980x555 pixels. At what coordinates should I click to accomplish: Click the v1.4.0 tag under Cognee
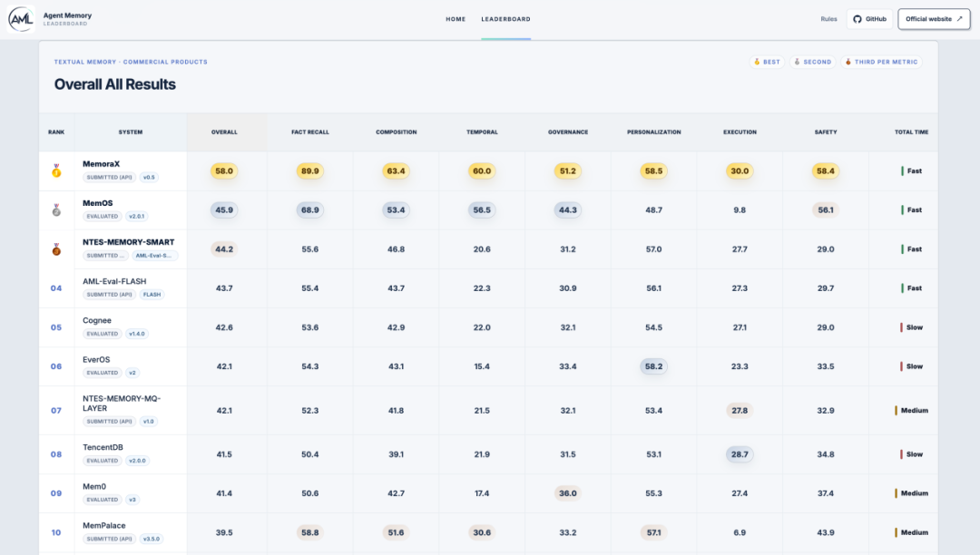137,334
